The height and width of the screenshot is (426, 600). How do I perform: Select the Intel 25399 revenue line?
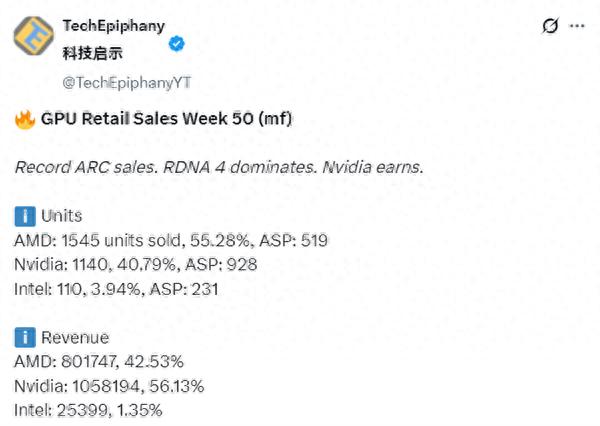(x=88, y=411)
